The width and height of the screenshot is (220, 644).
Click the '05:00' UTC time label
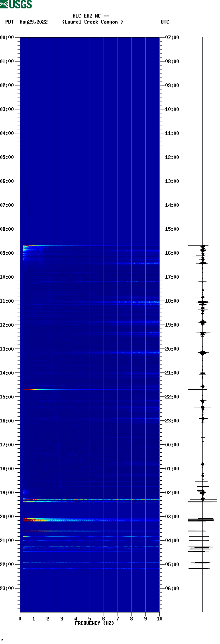tap(172, 565)
